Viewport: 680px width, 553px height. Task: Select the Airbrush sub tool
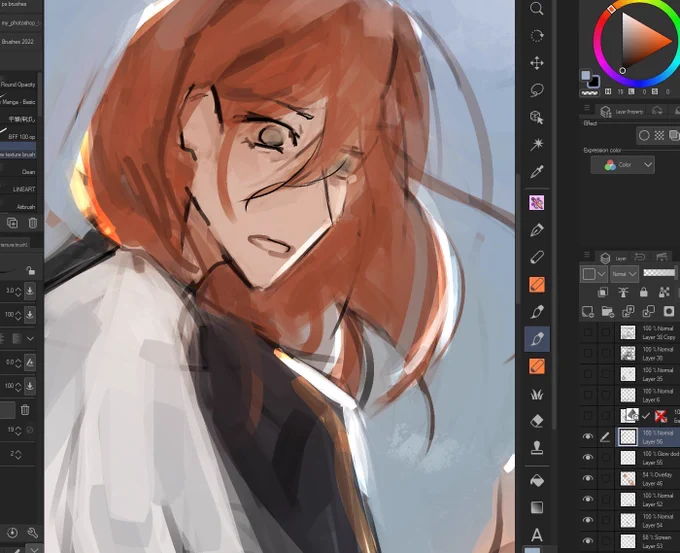(18, 206)
